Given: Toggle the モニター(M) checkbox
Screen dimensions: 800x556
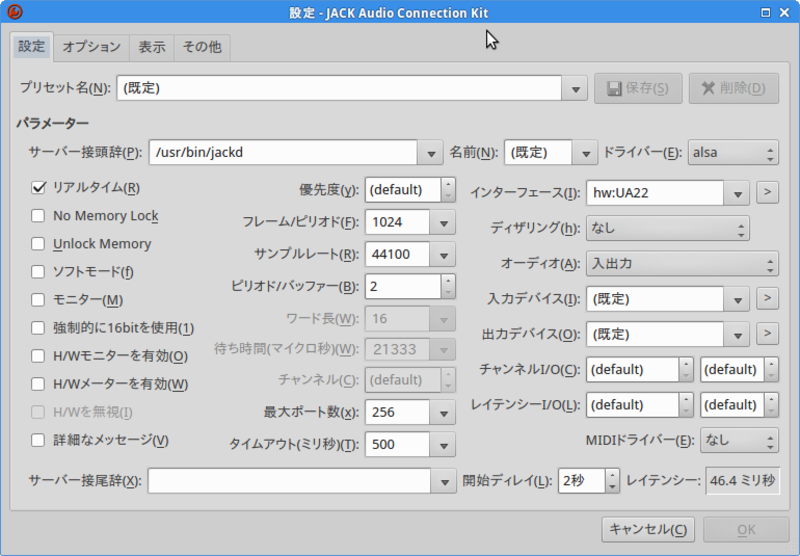Looking at the screenshot, I should click(x=38, y=300).
